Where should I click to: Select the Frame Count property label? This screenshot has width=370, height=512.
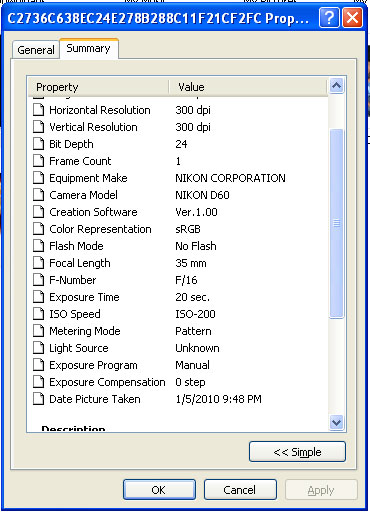pos(80,161)
